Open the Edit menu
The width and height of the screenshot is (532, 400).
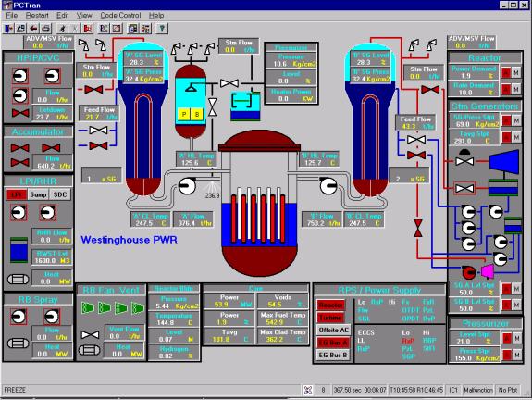62,16
